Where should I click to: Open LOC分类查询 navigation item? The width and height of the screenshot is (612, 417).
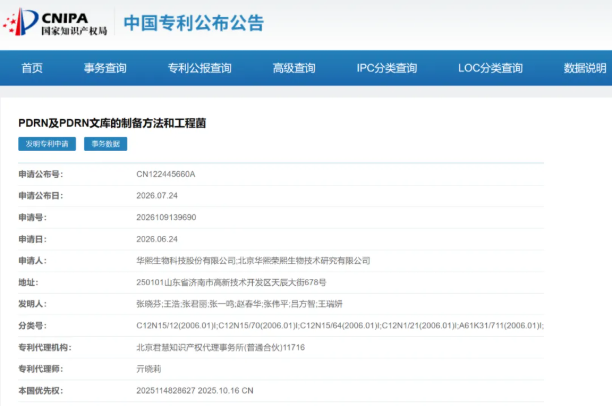(x=490, y=68)
